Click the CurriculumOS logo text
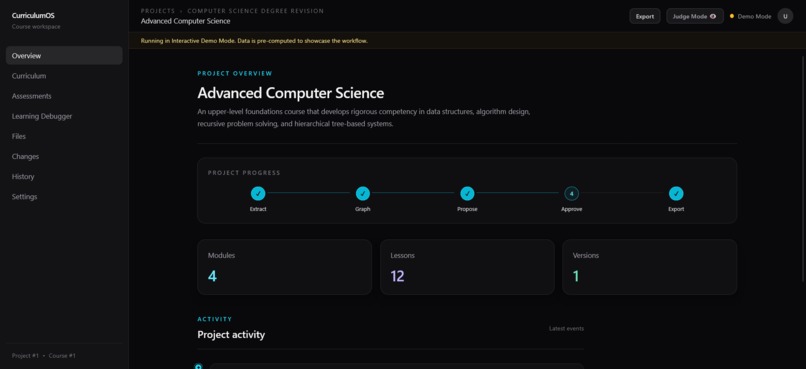This screenshot has width=806, height=369. (x=33, y=16)
